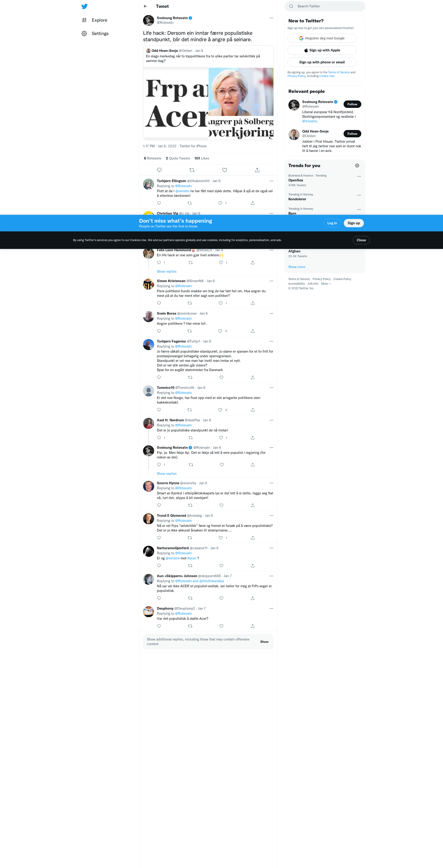Open the Accessibility footer link
This screenshot has width=443, height=868.
click(x=296, y=284)
